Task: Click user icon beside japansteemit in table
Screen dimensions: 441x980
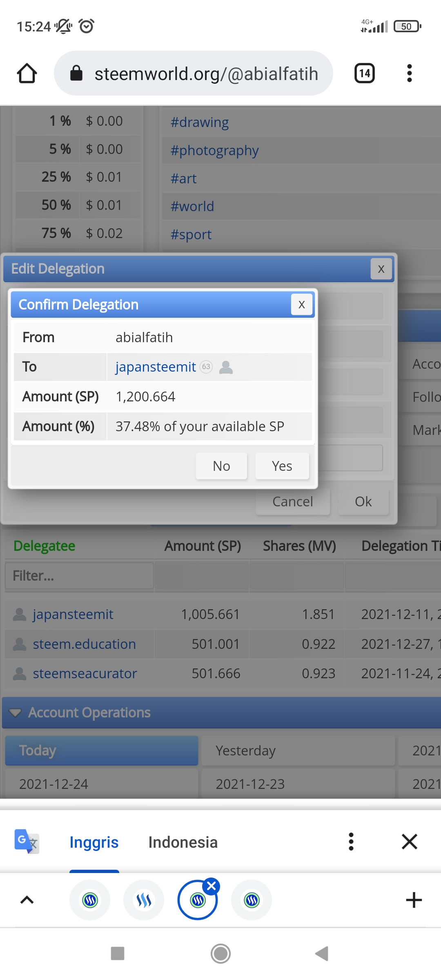Action: coord(20,614)
